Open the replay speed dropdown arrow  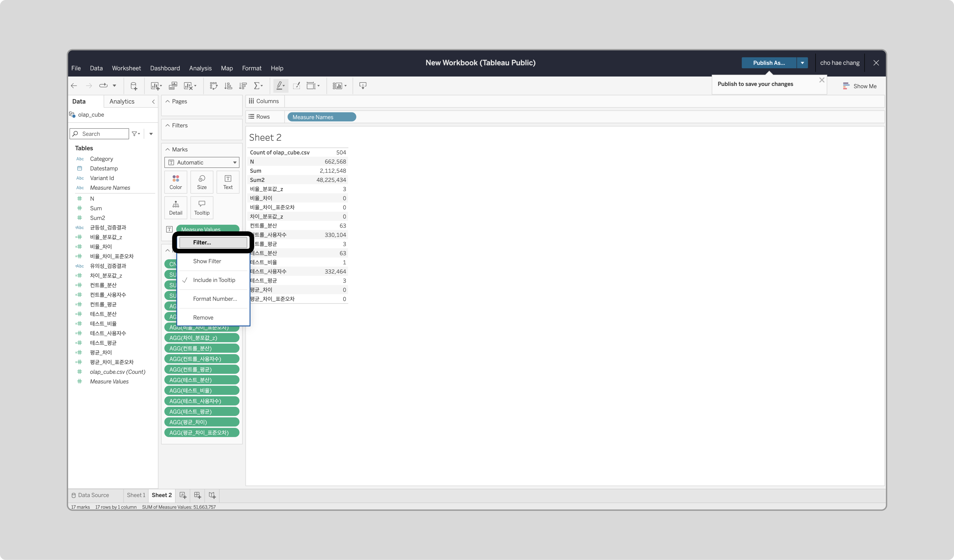114,86
